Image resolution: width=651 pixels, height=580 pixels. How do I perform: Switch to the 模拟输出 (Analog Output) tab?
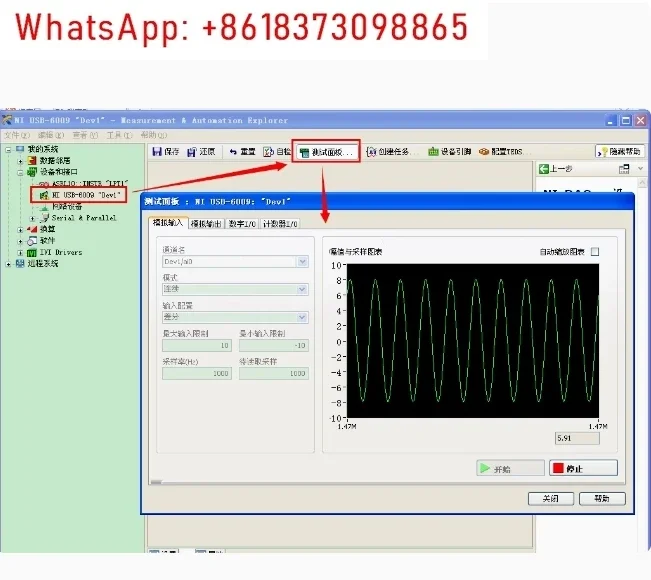tap(206, 224)
